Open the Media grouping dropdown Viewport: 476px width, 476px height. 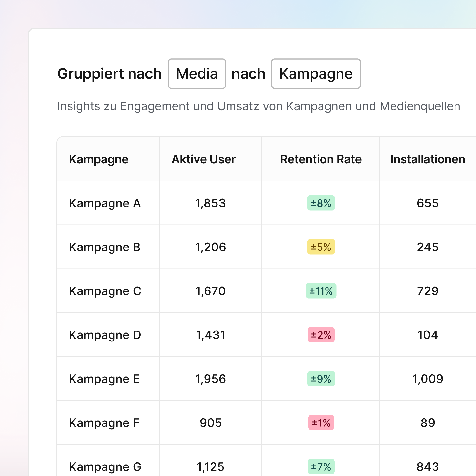pos(197,74)
